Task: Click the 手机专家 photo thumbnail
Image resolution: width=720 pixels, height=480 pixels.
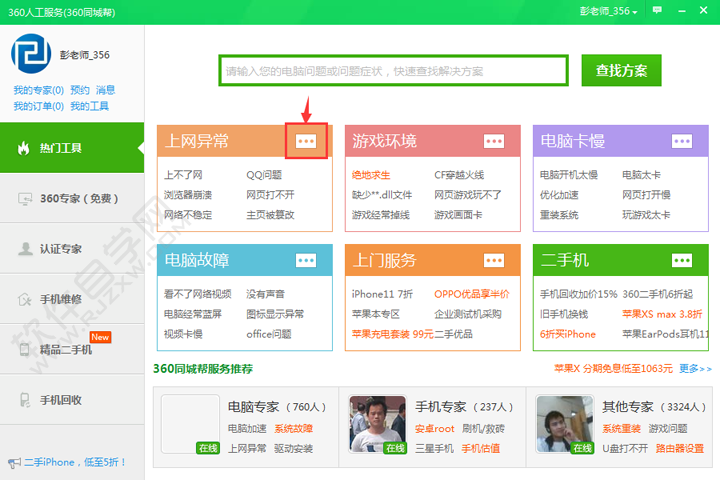Action: 377,424
